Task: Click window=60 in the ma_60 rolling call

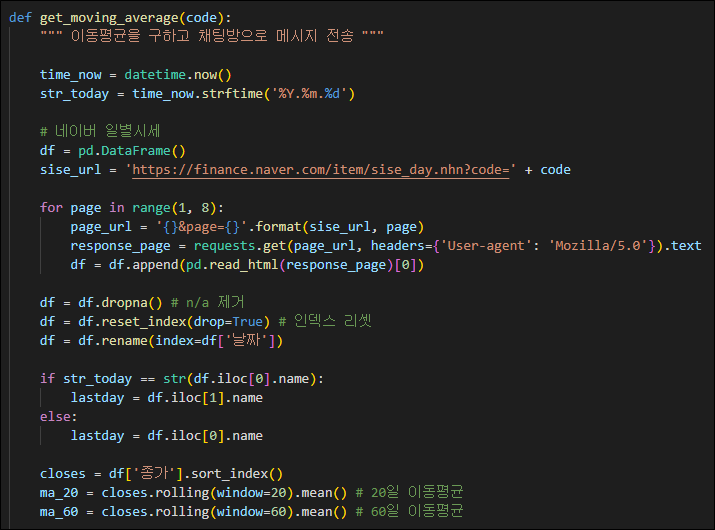Action: 252,512
